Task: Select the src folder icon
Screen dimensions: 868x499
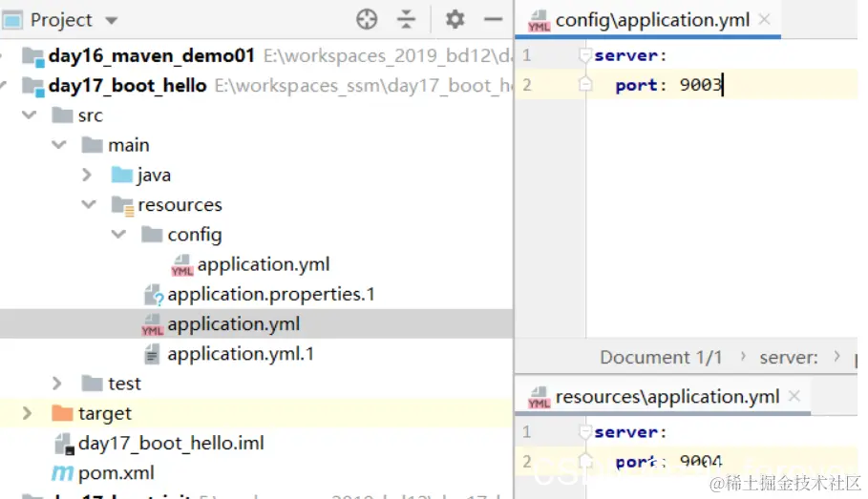Action: [62, 115]
